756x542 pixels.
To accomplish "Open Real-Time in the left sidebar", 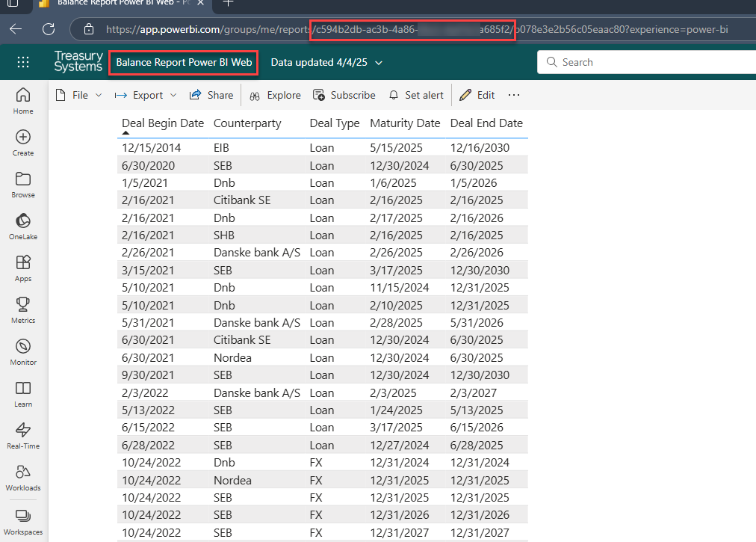I will (x=23, y=437).
